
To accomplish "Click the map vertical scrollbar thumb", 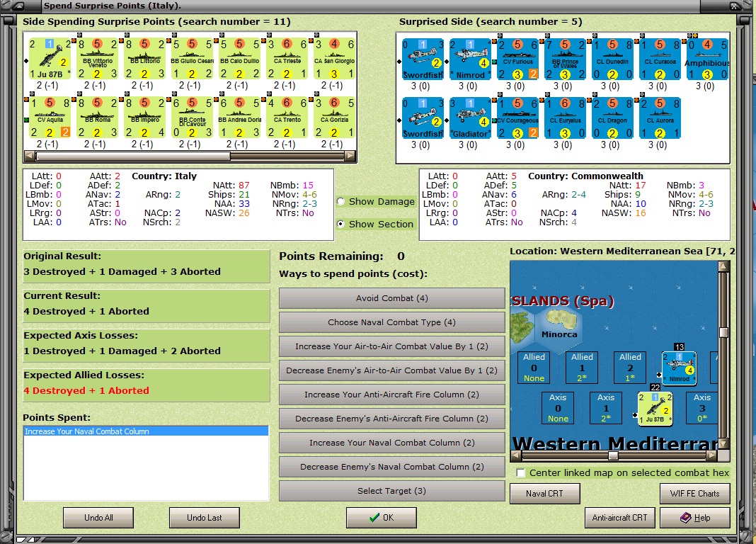I will 723,332.
